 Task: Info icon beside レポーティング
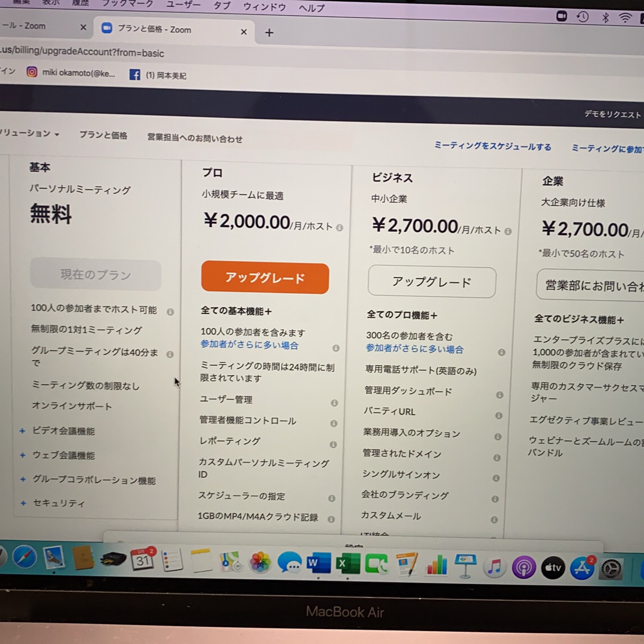(x=333, y=444)
